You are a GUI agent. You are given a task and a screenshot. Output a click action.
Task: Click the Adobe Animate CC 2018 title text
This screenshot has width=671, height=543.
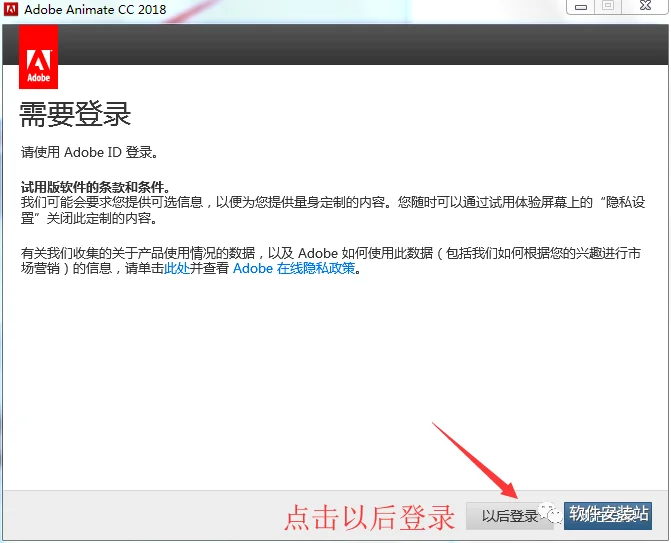click(95, 9)
